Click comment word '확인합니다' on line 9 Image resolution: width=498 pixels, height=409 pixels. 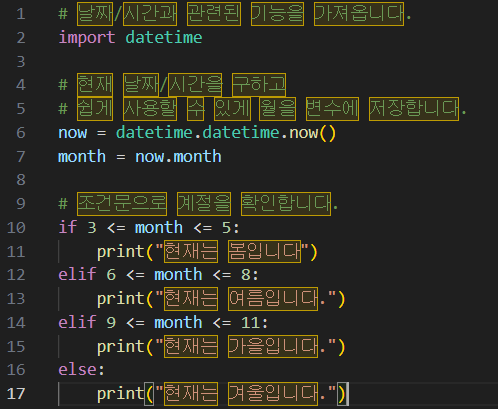point(286,204)
